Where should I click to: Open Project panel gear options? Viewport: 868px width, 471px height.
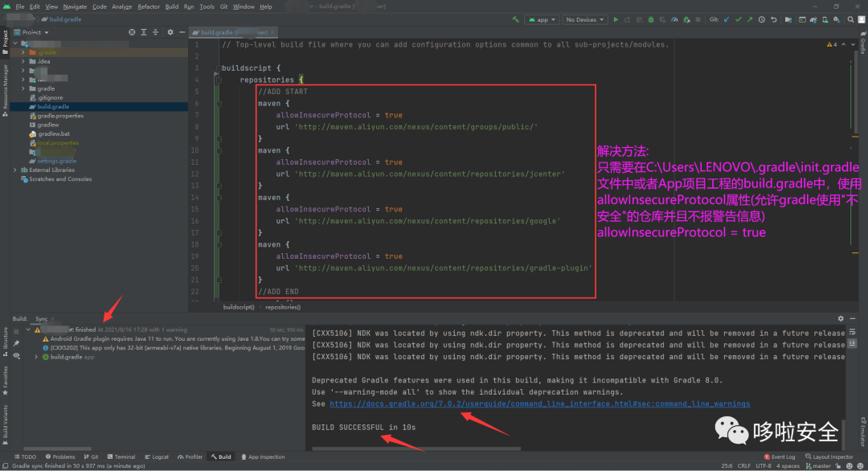click(170, 32)
